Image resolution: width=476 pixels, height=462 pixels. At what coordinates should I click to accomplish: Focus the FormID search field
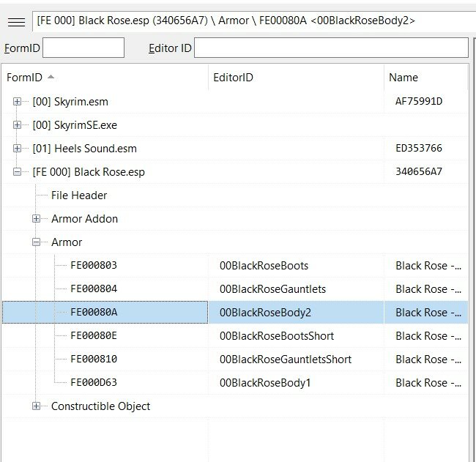tap(83, 48)
